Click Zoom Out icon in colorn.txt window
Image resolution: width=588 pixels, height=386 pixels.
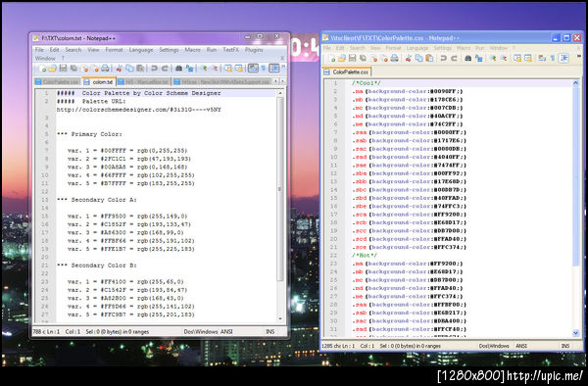click(x=214, y=69)
